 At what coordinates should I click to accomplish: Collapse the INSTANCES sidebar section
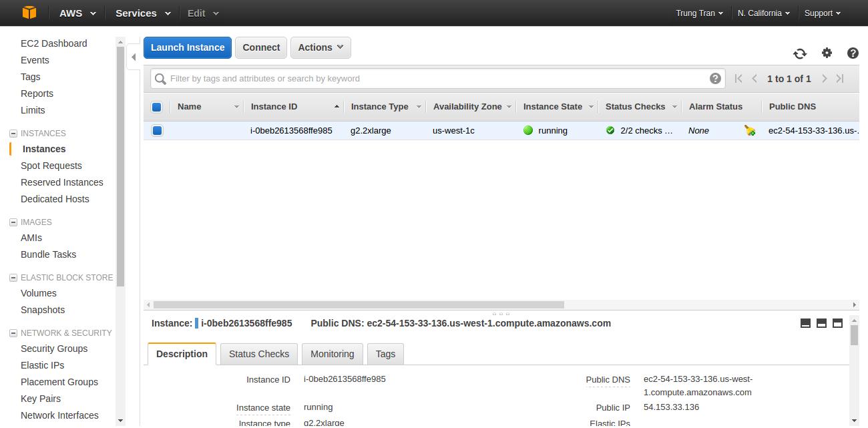click(13, 134)
